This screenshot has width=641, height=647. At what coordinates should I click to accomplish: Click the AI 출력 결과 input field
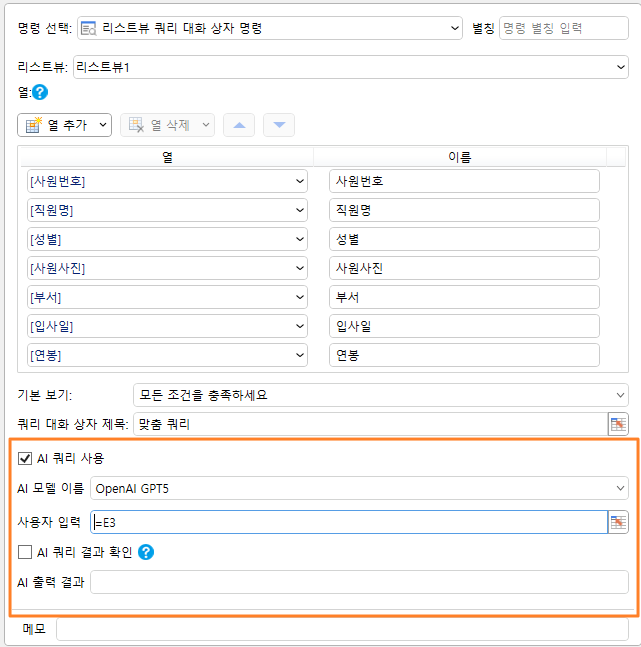[x=359, y=582]
